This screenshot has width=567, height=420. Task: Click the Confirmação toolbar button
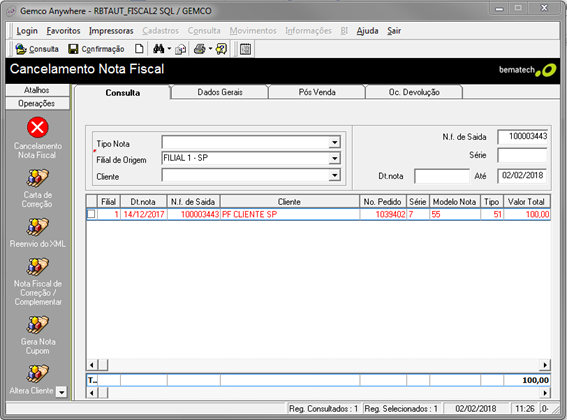[96, 49]
